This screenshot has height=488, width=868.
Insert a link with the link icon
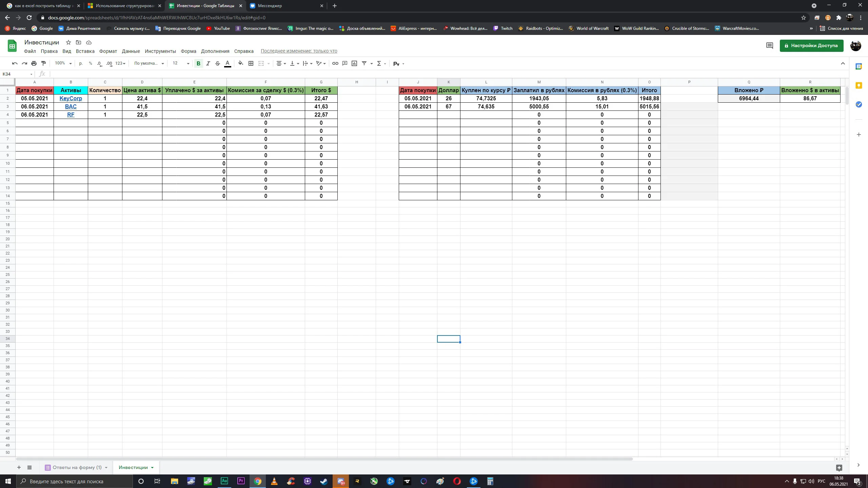(335, 63)
